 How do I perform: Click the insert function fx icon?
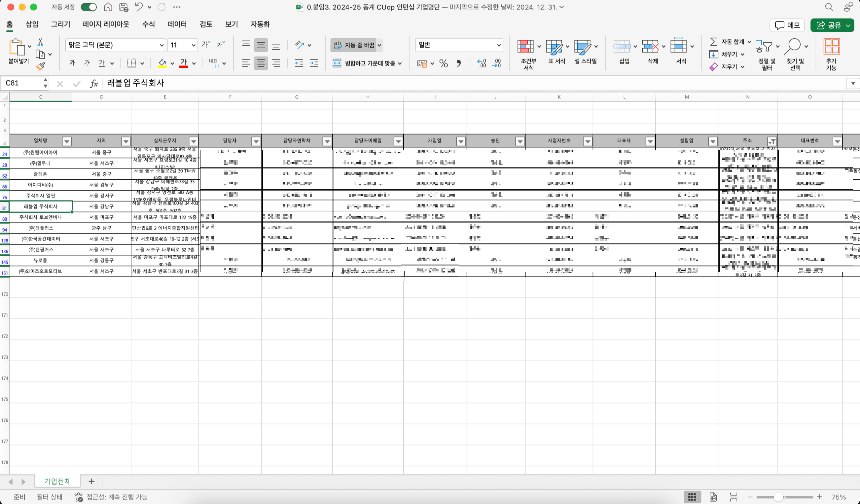tap(93, 84)
